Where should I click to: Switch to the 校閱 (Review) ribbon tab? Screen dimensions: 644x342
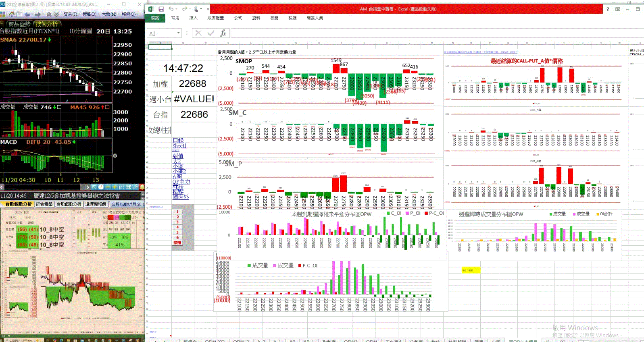pos(274,18)
